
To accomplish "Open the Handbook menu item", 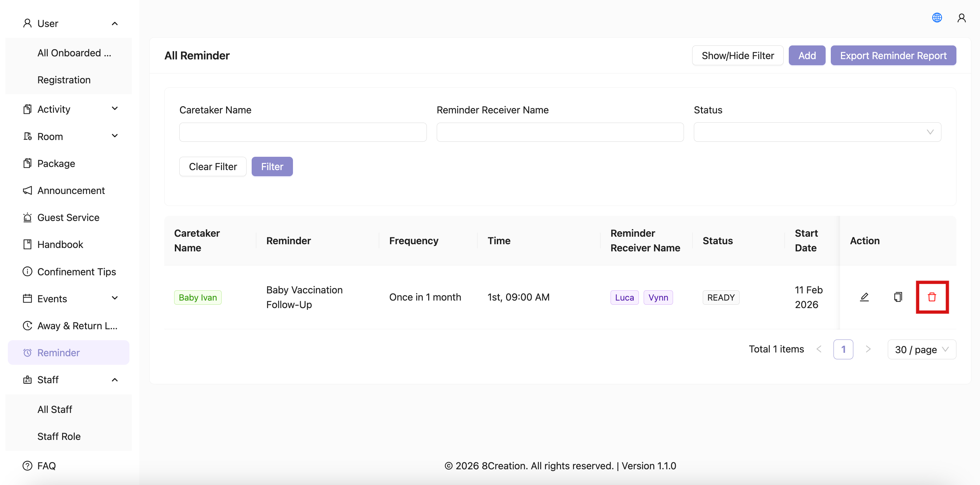I will (60, 244).
